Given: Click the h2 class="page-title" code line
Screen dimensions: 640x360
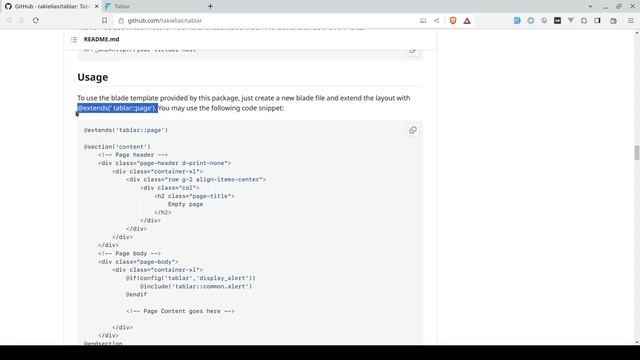Looking at the screenshot, I should [194, 196].
